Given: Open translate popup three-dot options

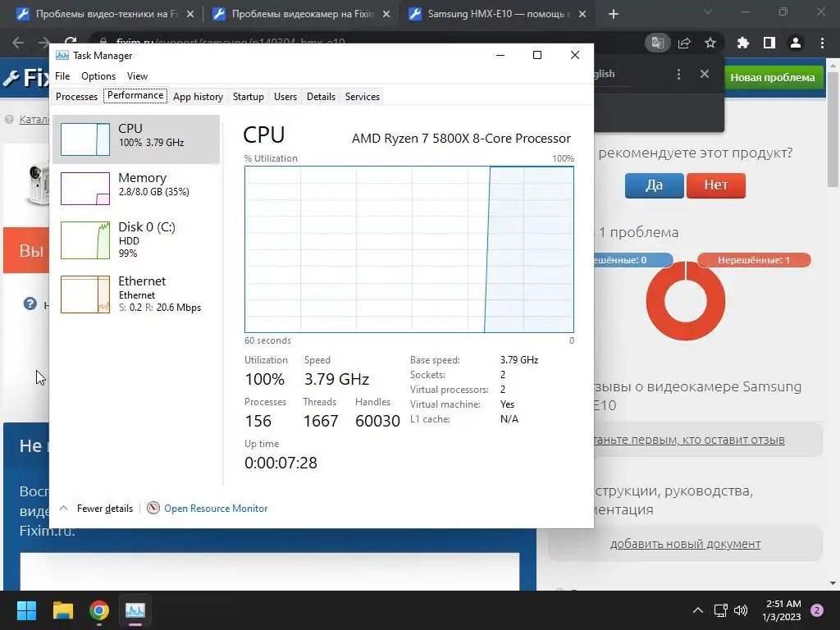Looking at the screenshot, I should (x=678, y=74).
